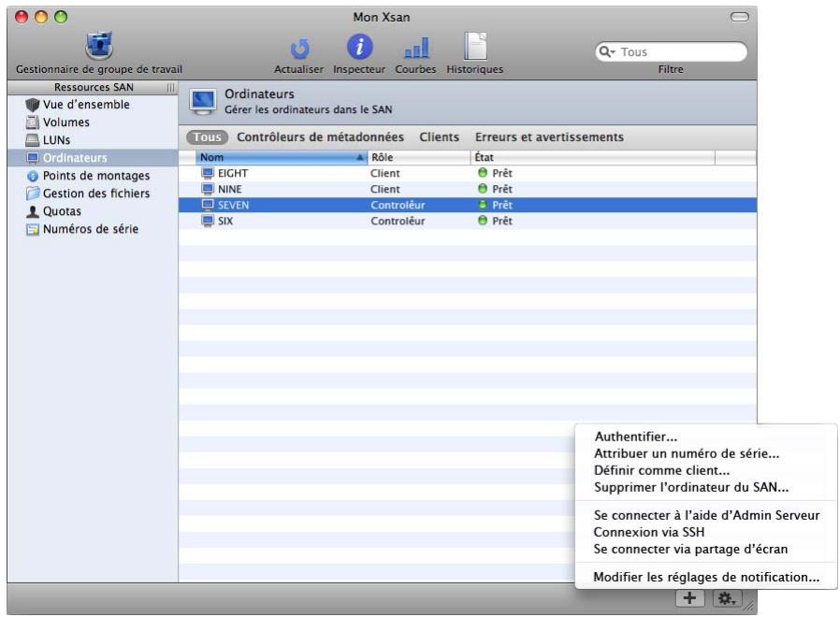Screen dimensions: 840x617
Task: Open the gear action menu button
Action: tap(727, 598)
